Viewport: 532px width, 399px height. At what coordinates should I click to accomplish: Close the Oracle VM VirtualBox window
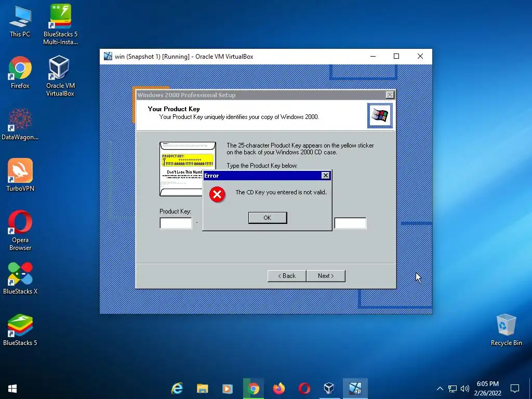click(x=420, y=56)
